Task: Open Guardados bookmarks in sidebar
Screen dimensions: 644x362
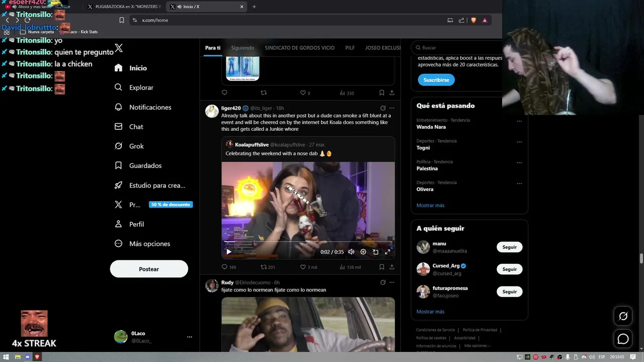Action: (138, 165)
